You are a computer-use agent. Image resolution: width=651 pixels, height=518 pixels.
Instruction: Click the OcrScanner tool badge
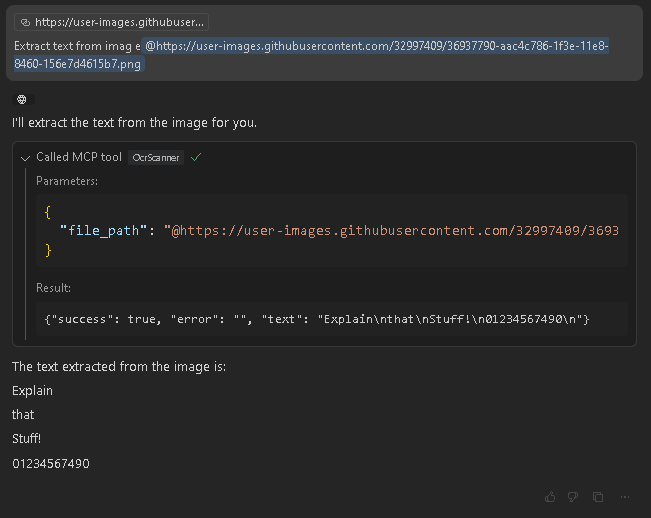(x=156, y=158)
